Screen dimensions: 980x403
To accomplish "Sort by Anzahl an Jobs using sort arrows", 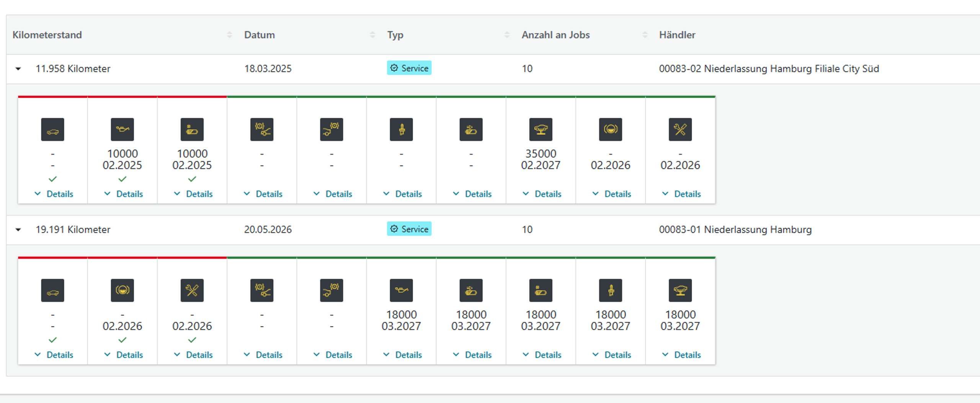I will pos(645,35).
